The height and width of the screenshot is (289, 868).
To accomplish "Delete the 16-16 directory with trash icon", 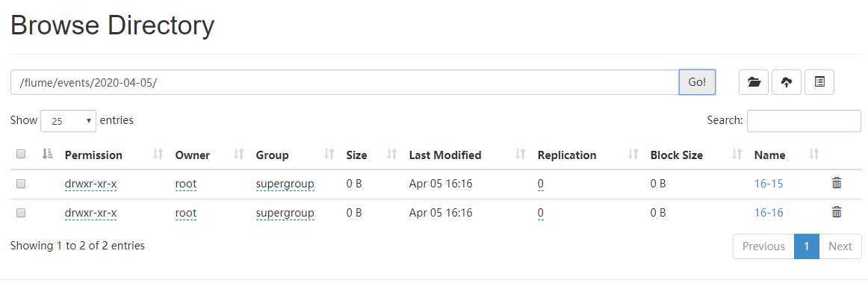I will 837,213.
